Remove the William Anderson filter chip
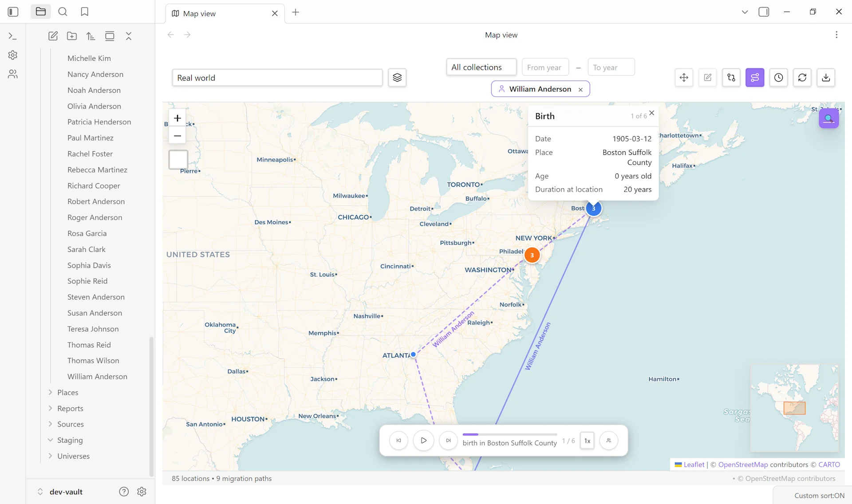 [580, 89]
